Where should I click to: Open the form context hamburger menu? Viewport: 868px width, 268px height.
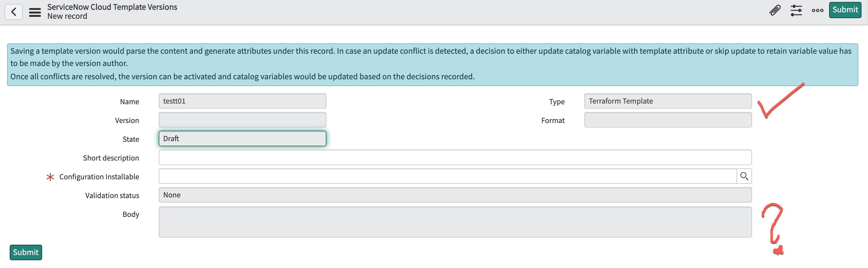(35, 12)
